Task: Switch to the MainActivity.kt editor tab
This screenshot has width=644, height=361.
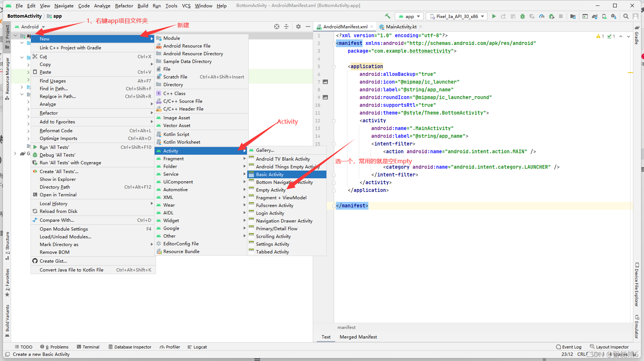Action: pos(401,27)
